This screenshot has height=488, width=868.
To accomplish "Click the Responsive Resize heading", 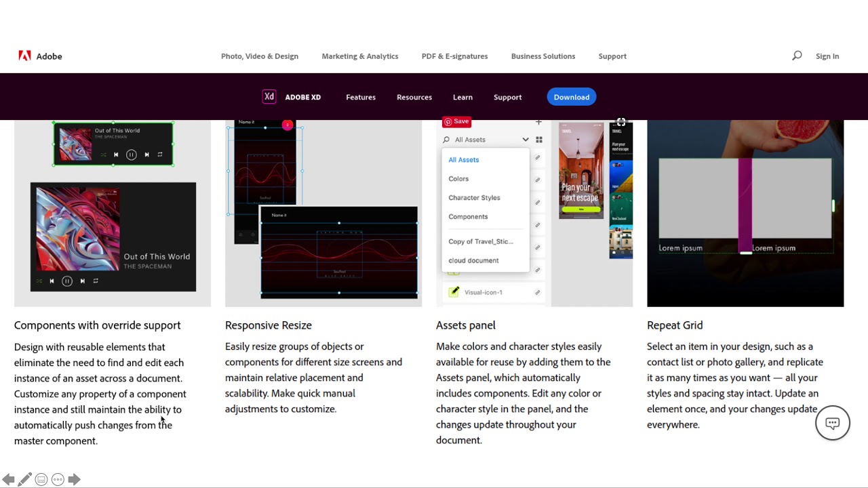I will (x=269, y=325).
